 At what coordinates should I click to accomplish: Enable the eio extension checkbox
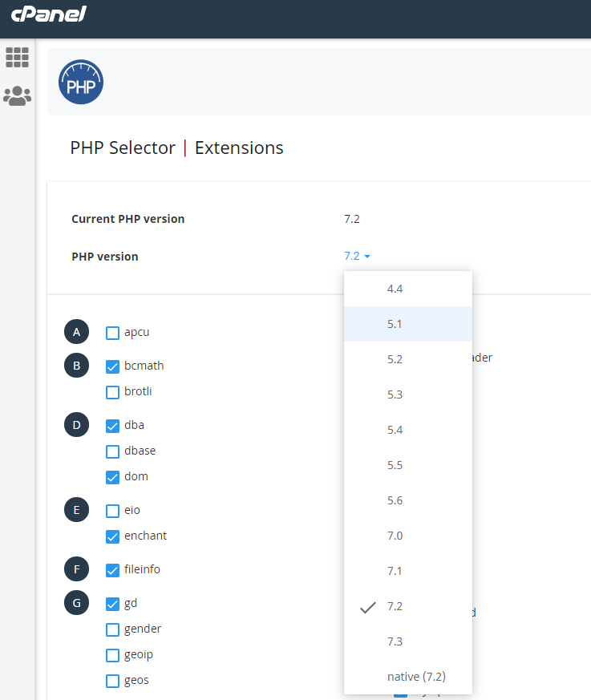[112, 511]
